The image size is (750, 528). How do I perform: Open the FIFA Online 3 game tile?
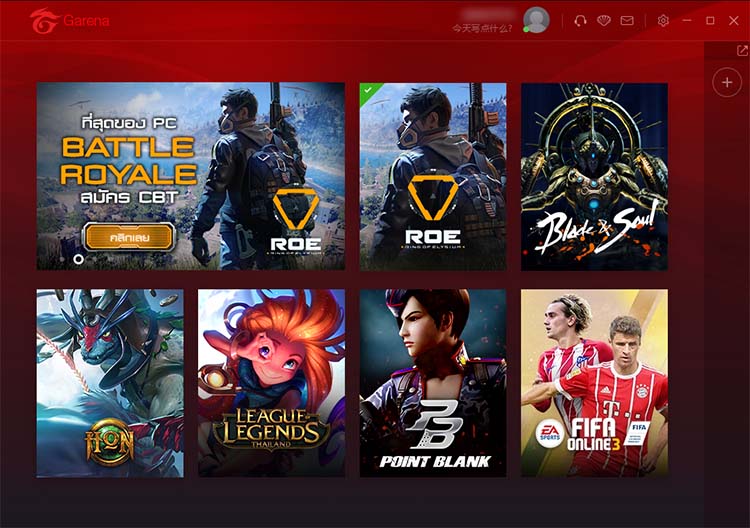[595, 383]
